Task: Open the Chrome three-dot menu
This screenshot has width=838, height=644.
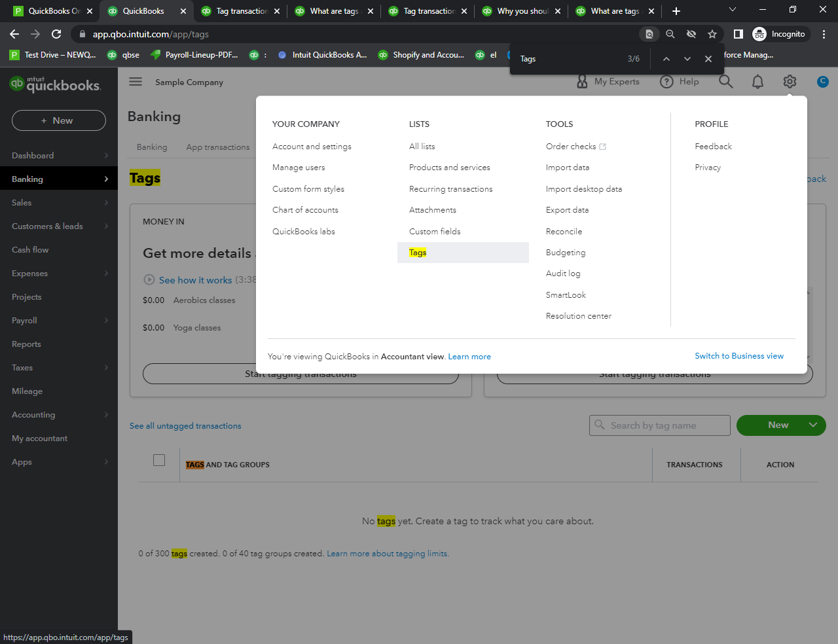Action: click(x=824, y=34)
